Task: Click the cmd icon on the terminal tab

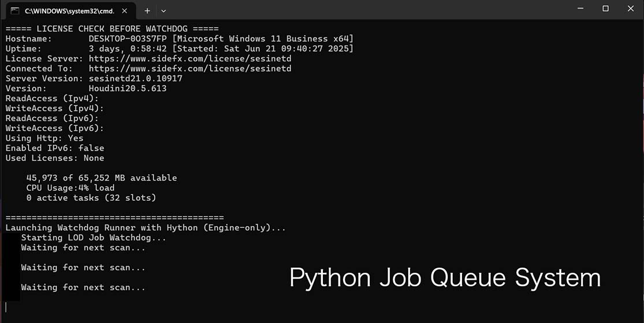Action: tap(15, 10)
